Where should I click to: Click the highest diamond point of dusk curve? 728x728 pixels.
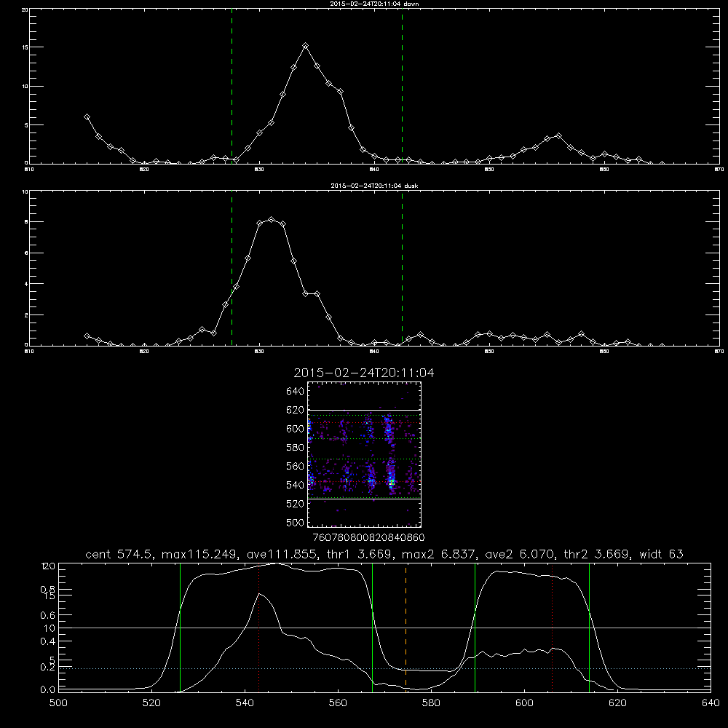[x=271, y=220]
